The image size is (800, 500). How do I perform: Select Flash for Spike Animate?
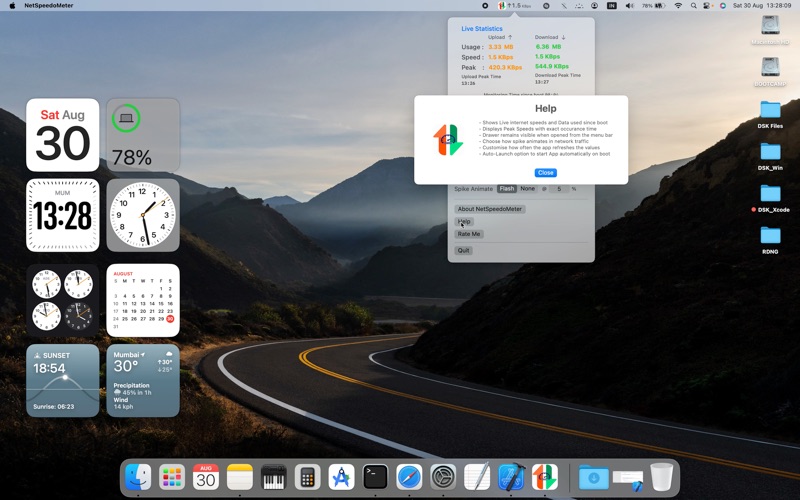coord(507,188)
